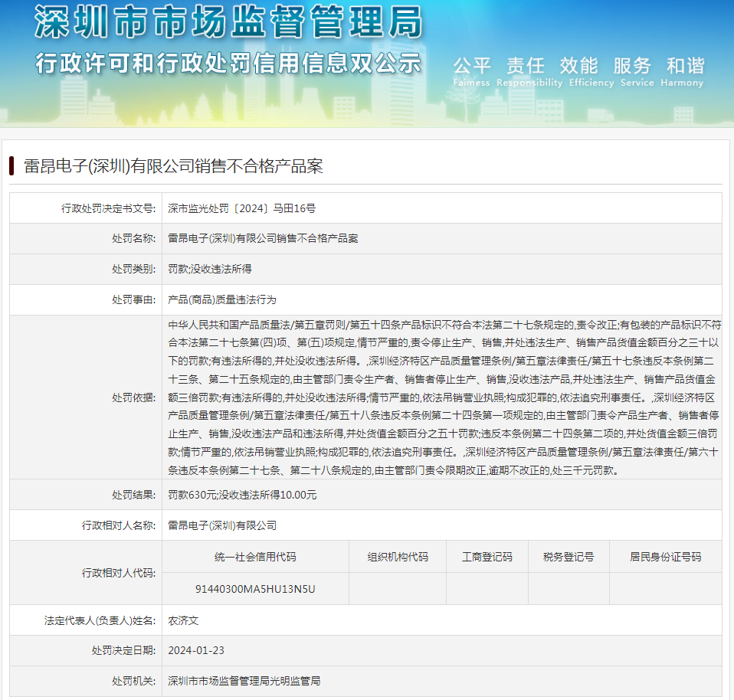This screenshot has width=734, height=700.
Task: Click the 行政许可和行政处罚信用信息双公示 subtitle
Action: coord(228,63)
